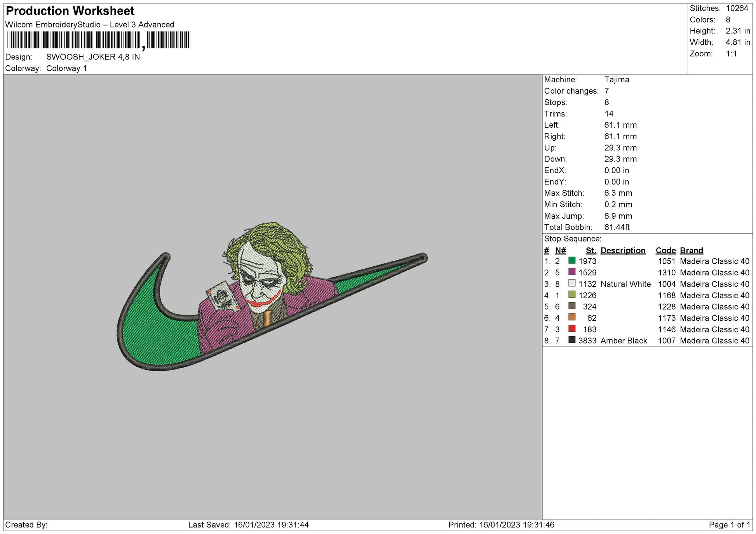
Task: Click the St. column header
Action: point(591,250)
